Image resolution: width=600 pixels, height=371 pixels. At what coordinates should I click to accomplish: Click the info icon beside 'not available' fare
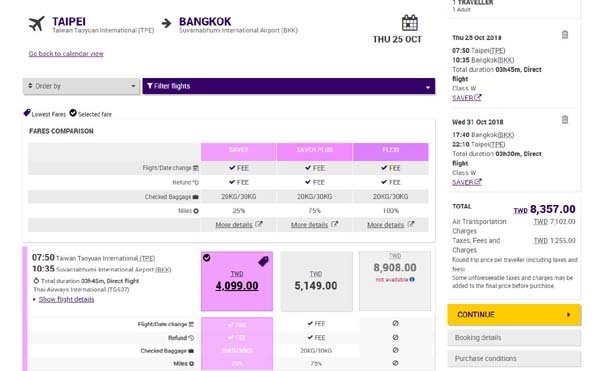[x=412, y=280]
